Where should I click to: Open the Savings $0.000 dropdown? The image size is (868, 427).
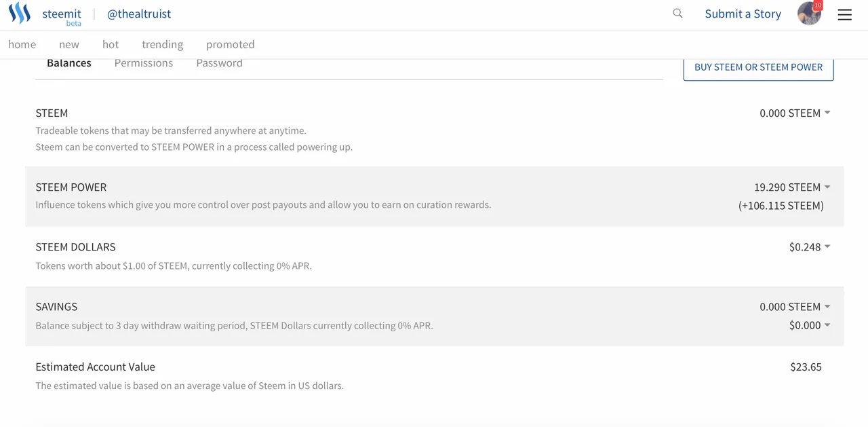(x=810, y=325)
